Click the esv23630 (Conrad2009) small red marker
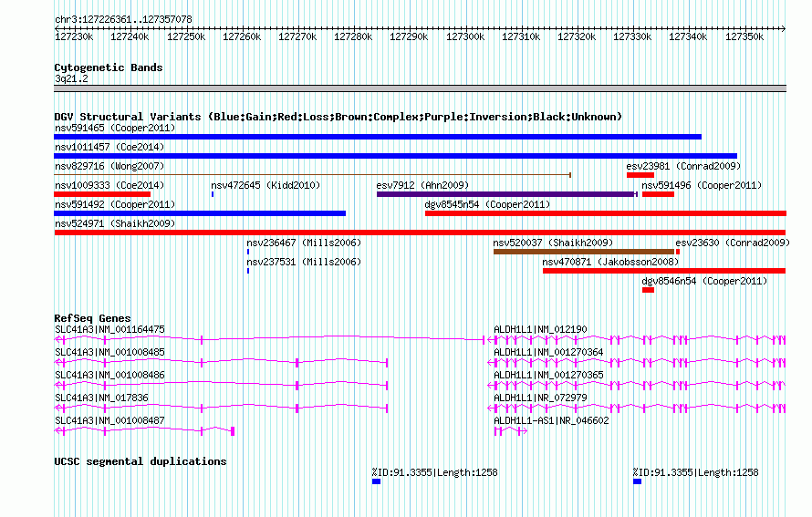The width and height of the screenshot is (812, 517). tap(678, 252)
